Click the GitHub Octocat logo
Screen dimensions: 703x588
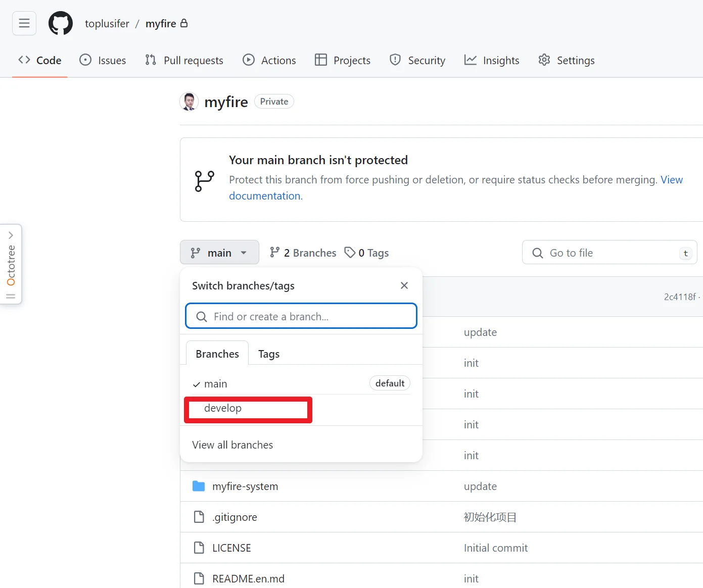pyautogui.click(x=60, y=23)
